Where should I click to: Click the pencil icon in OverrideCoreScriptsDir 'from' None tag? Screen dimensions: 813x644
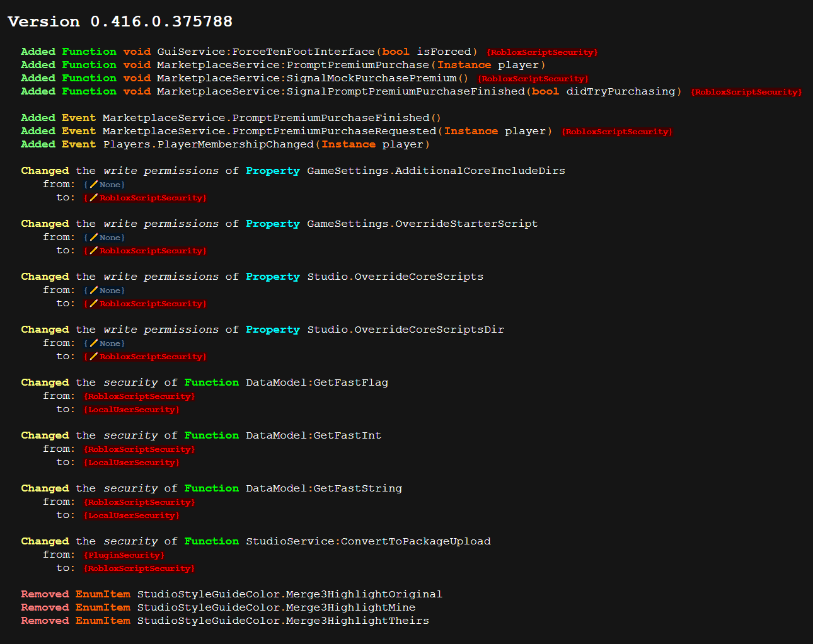(93, 343)
